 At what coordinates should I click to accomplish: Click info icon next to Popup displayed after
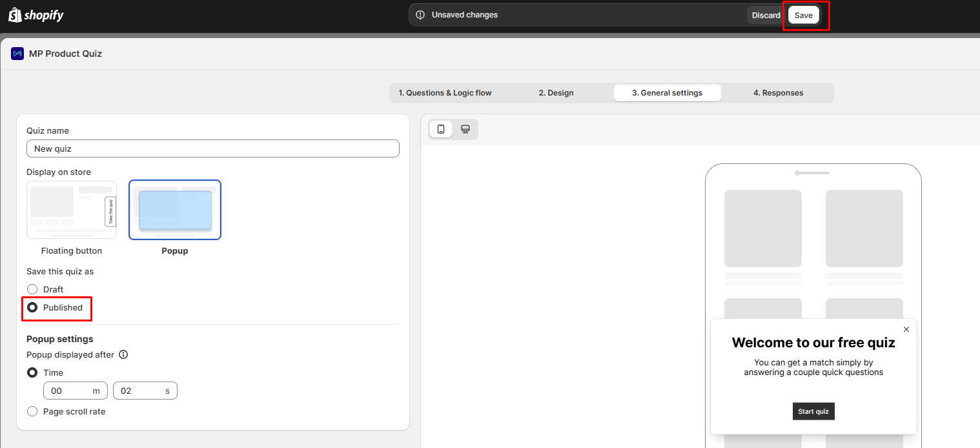(x=123, y=354)
